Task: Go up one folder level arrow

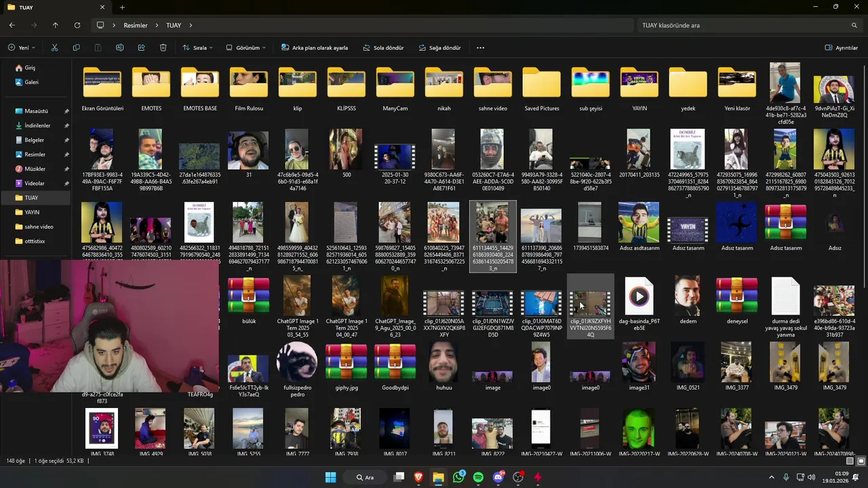Action: 56,25
